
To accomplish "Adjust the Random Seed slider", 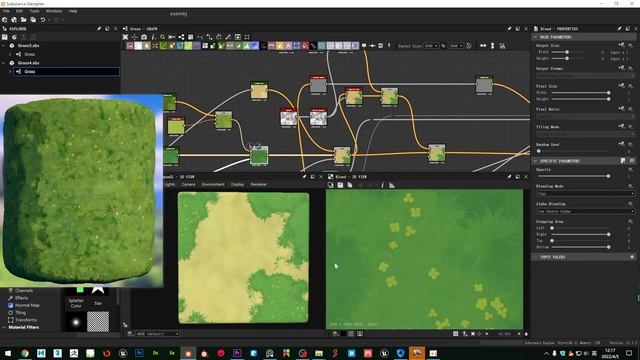I will pos(573,151).
